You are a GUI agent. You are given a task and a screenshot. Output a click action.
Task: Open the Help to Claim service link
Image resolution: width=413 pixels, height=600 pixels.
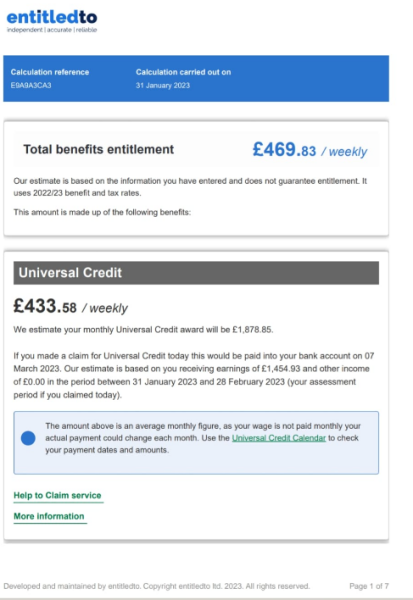(x=57, y=496)
